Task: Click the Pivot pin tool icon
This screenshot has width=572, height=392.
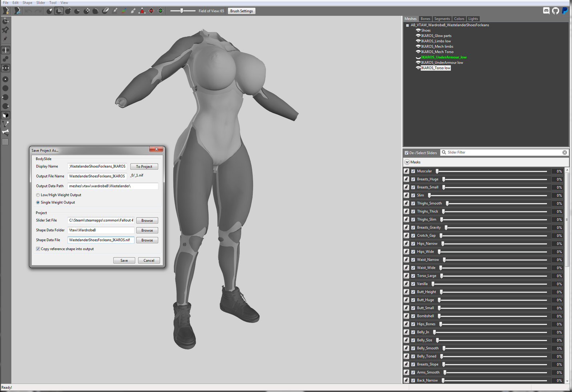Action: (x=5, y=30)
